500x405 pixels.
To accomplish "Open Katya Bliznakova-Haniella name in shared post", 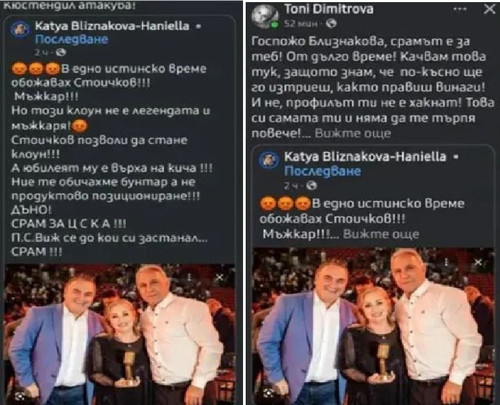I will pos(365,157).
